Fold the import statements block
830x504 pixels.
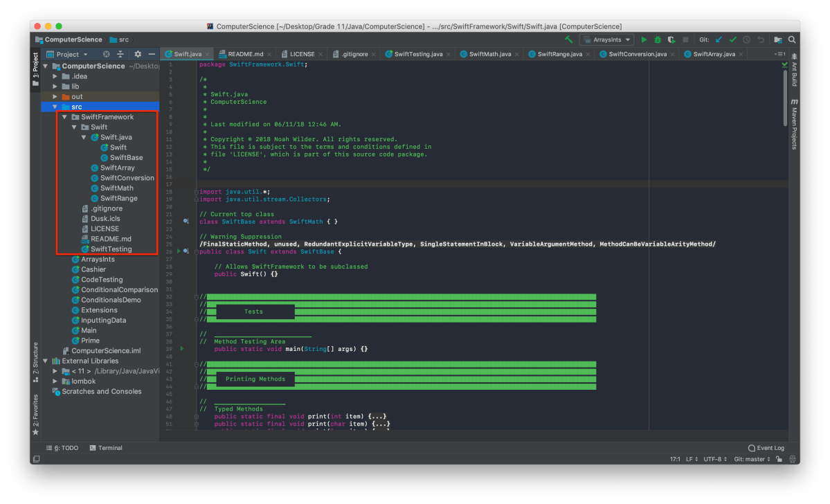[x=197, y=192]
